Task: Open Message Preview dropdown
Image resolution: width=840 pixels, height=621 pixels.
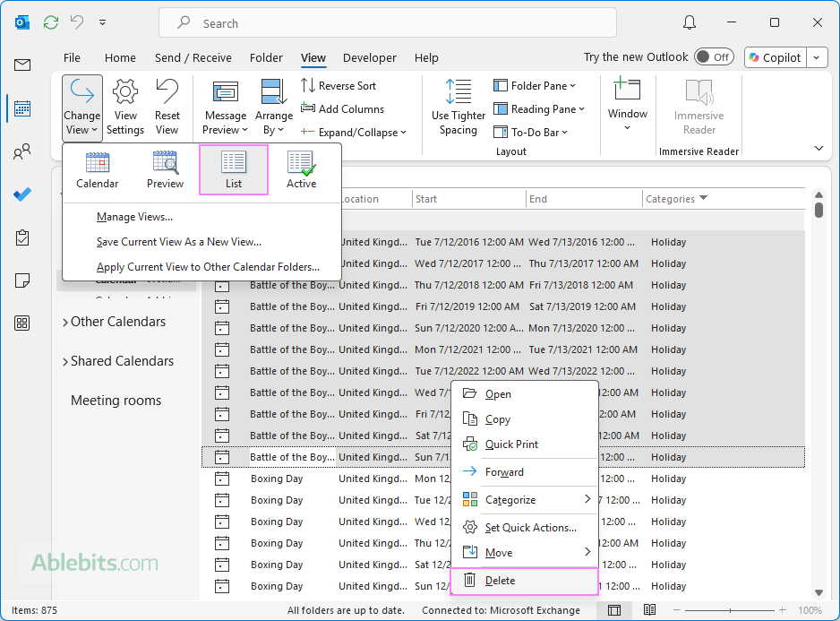Action: coord(226,108)
